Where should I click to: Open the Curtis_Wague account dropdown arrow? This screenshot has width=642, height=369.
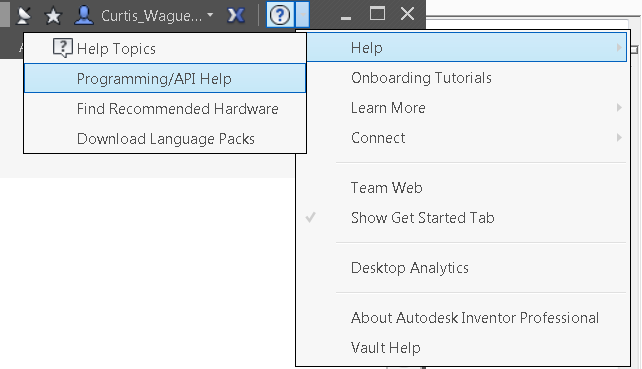[x=210, y=15]
